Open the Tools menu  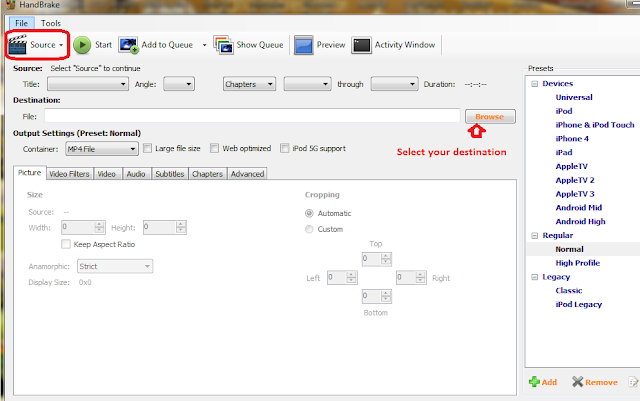click(x=51, y=23)
